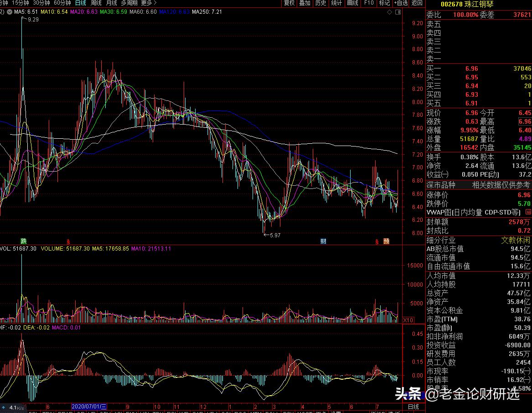Open the 历史 history button
The image size is (532, 413).
(320, 3)
